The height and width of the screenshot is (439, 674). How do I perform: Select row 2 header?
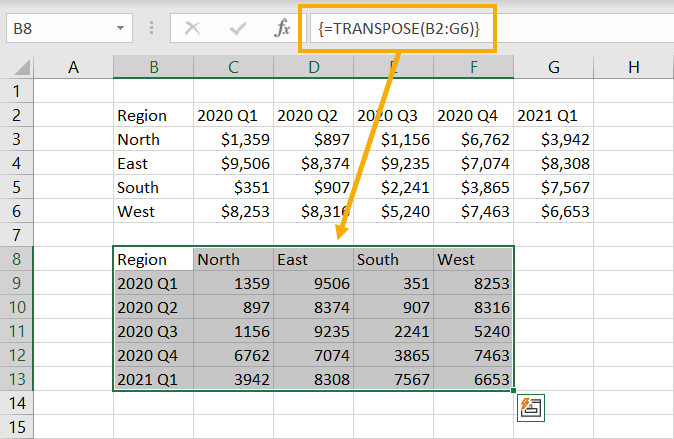16,115
